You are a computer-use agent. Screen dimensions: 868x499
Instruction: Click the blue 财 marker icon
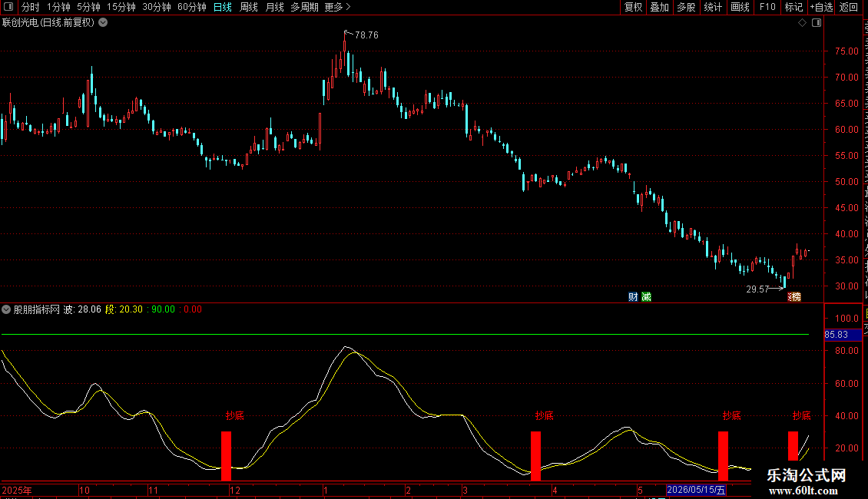click(x=633, y=297)
